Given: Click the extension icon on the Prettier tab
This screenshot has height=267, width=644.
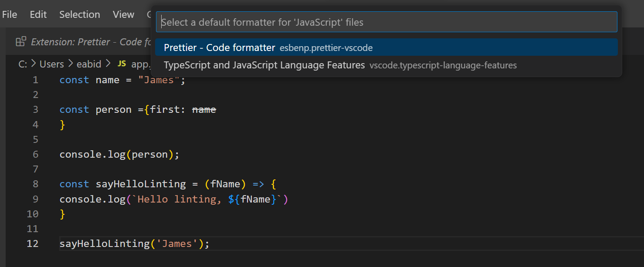Looking at the screenshot, I should (21, 42).
